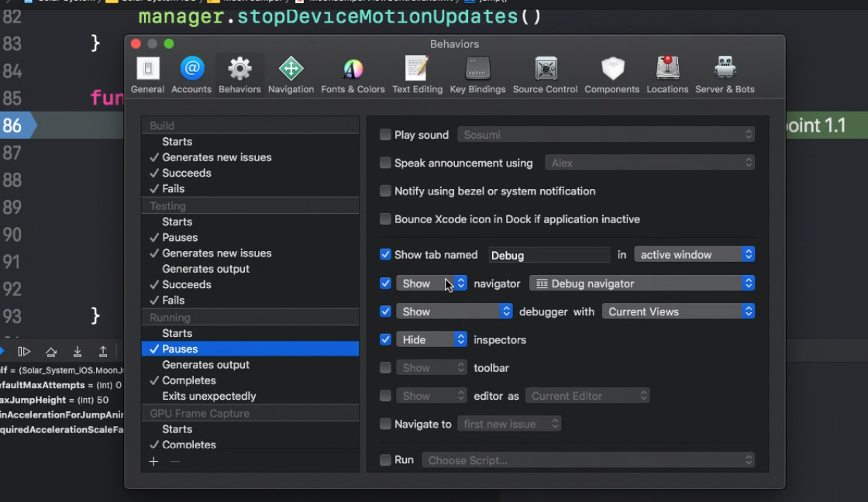This screenshot has width=868, height=502.
Task: Click the debugger step over icon
Action: (51, 352)
